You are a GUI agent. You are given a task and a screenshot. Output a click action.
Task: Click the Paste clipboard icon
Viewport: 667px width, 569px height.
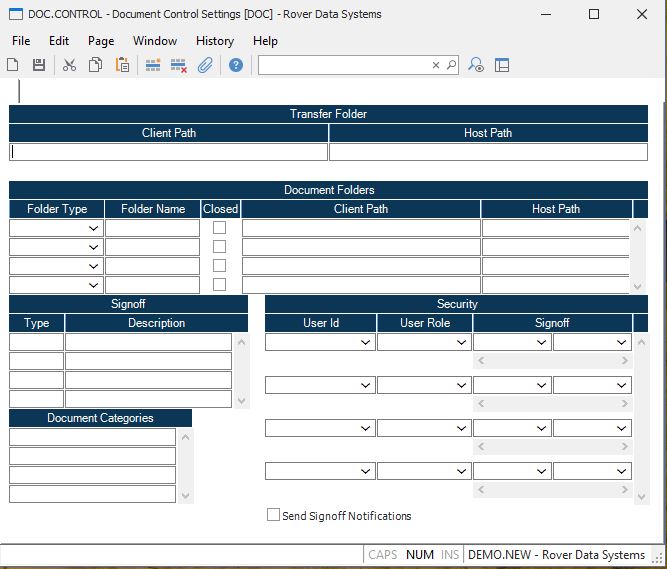[x=122, y=65]
